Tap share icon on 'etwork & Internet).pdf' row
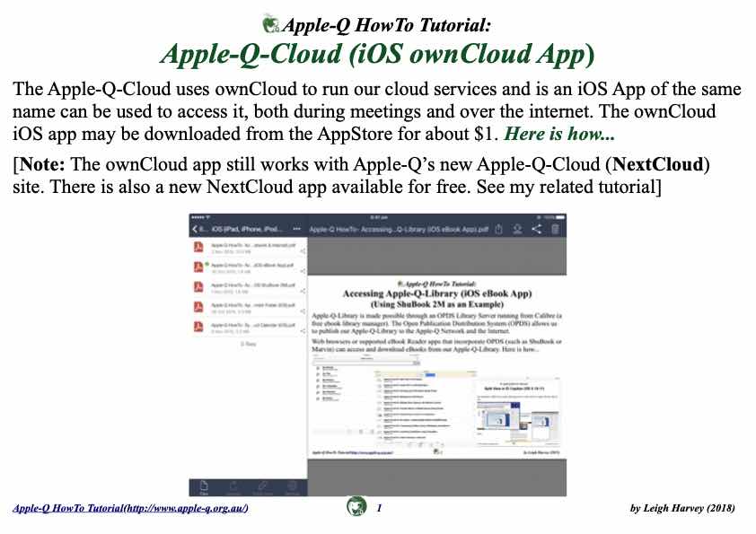The width and height of the screenshot is (756, 534). [303, 251]
